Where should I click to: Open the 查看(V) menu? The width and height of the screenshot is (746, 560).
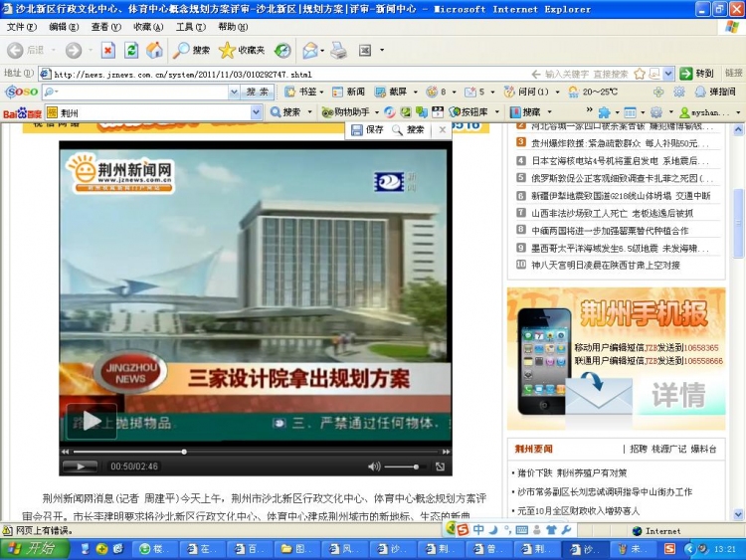click(105, 27)
